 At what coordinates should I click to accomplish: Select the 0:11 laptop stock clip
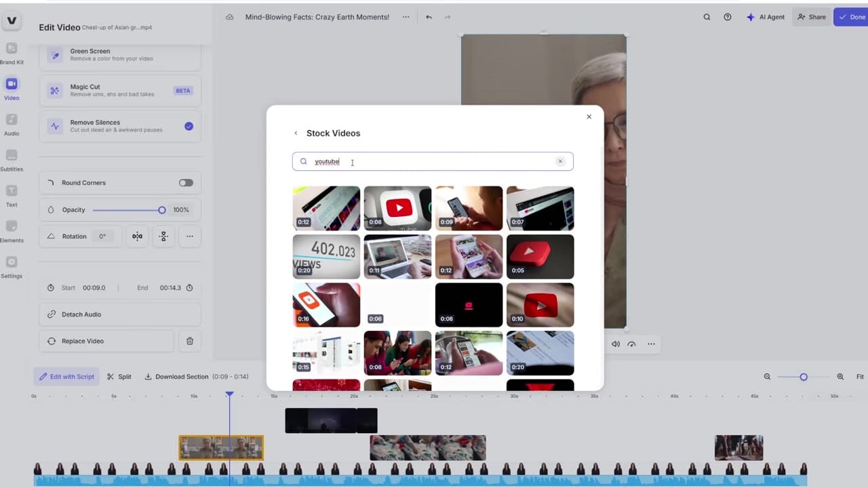click(397, 257)
